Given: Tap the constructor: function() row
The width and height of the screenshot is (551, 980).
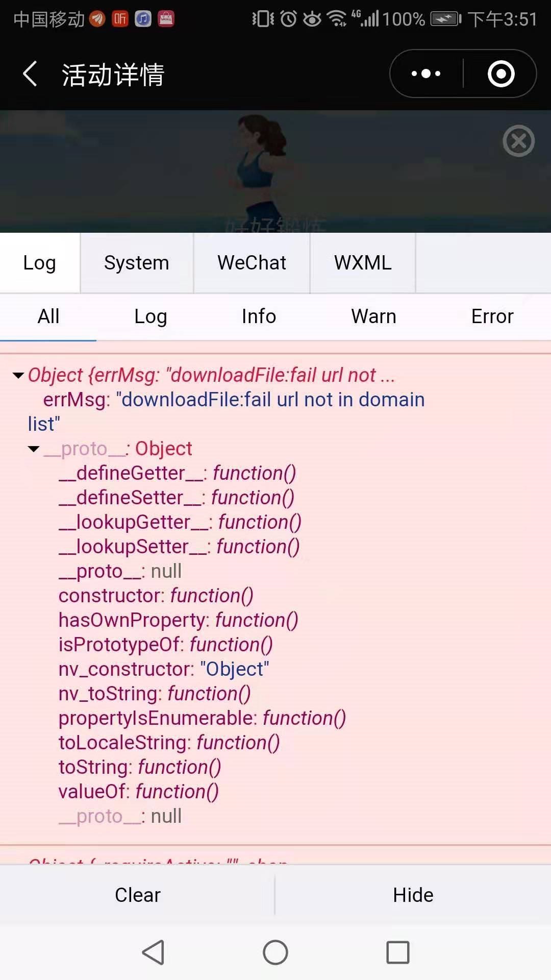Looking at the screenshot, I should (156, 596).
